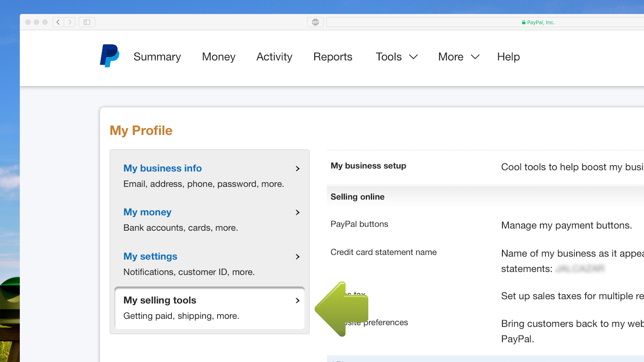Click 'Notifications, customer ID, more.' description
The width and height of the screenshot is (644, 362).
tap(189, 272)
